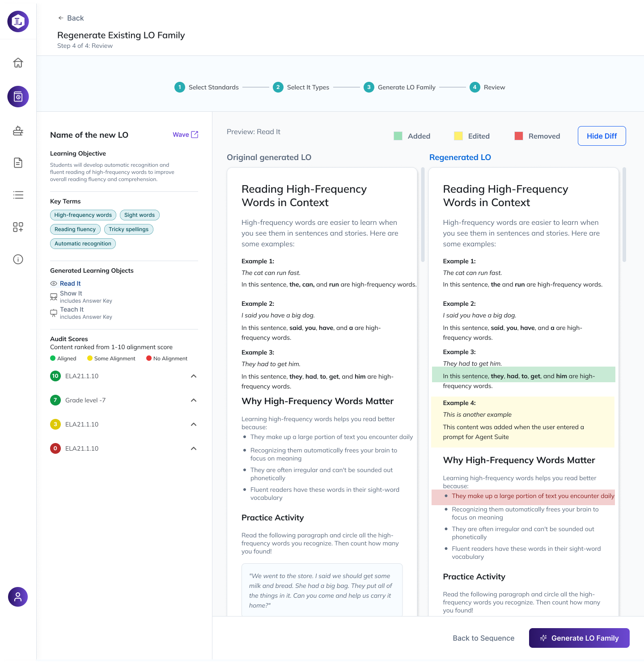Click the Hide Diff button

[602, 136]
